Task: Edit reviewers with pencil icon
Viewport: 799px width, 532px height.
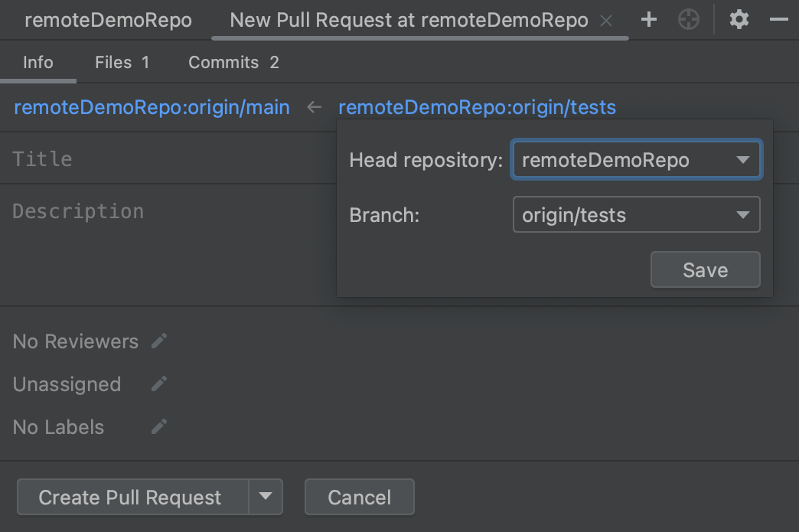Action: pyautogui.click(x=159, y=341)
